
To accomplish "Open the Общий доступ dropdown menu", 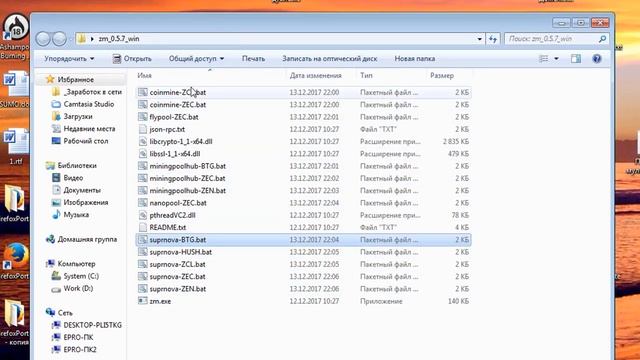I will [x=196, y=59].
